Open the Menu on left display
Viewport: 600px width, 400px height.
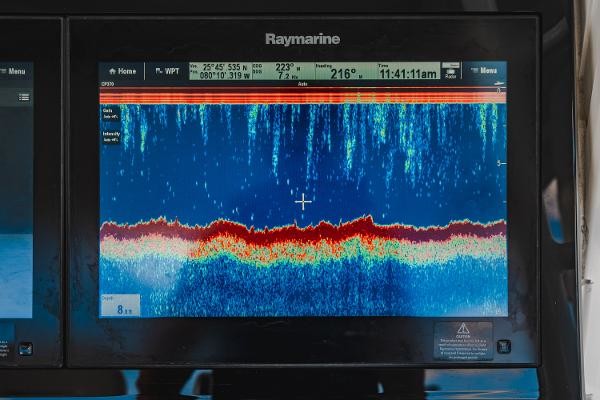point(17,71)
